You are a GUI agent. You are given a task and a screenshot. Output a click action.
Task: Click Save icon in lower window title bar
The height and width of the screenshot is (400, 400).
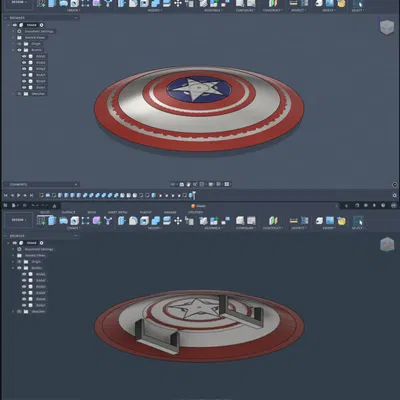point(24,206)
